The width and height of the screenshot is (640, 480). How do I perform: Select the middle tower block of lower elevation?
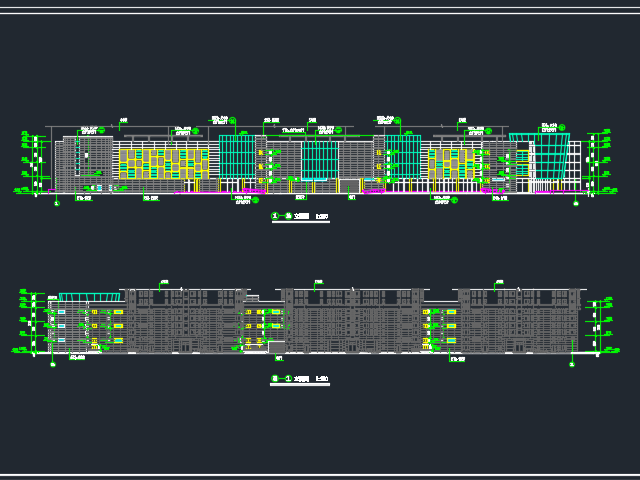click(350, 320)
